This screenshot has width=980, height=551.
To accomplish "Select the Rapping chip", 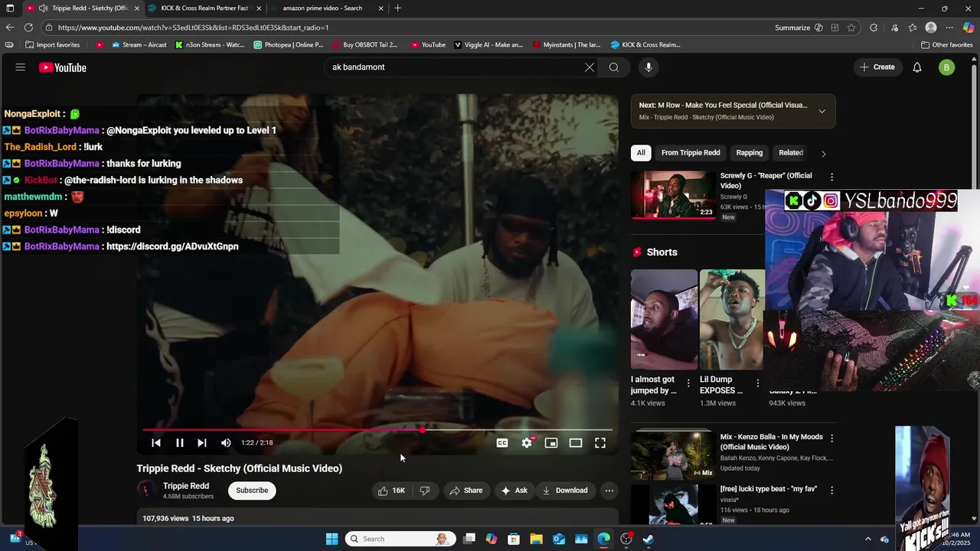I will (x=750, y=152).
